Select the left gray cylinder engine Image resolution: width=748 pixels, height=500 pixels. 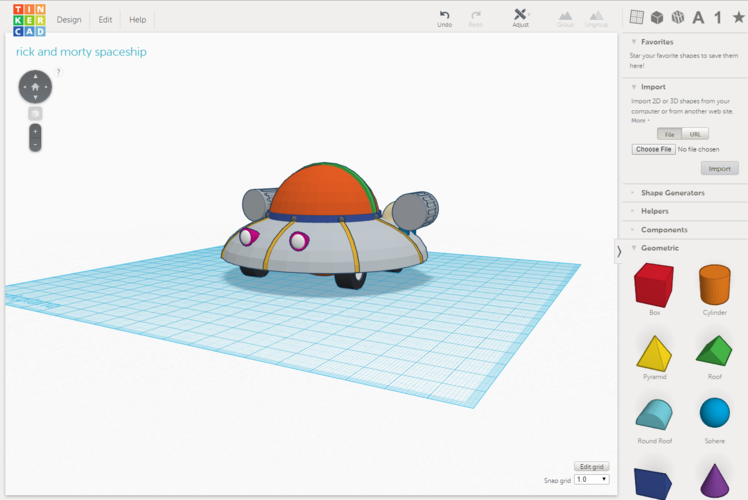(257, 204)
